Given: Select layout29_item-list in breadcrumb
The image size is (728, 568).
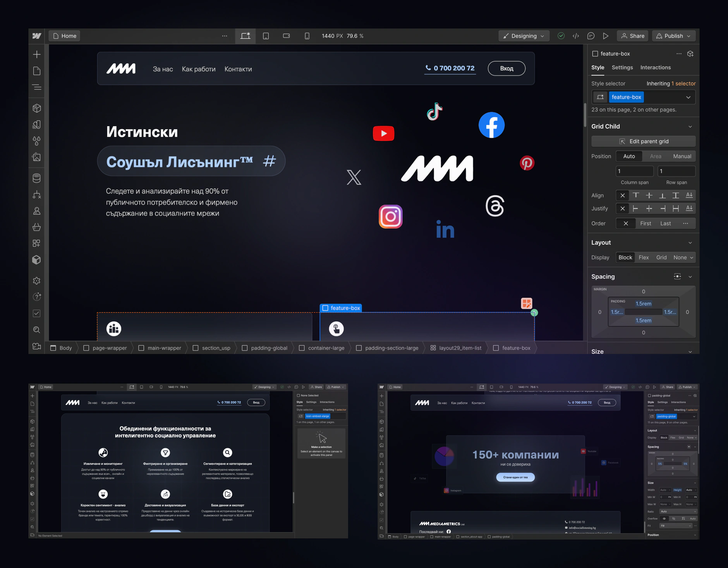Looking at the screenshot, I should point(456,348).
